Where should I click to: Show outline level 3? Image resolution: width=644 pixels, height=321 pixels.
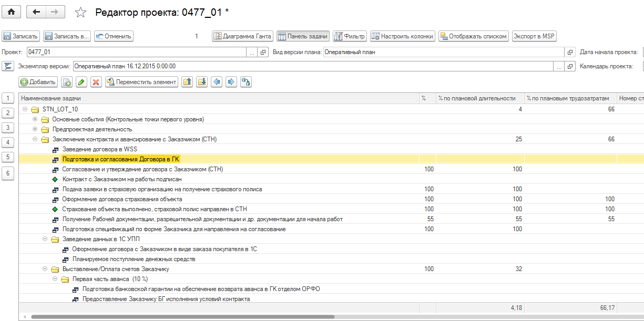pyautogui.click(x=8, y=128)
